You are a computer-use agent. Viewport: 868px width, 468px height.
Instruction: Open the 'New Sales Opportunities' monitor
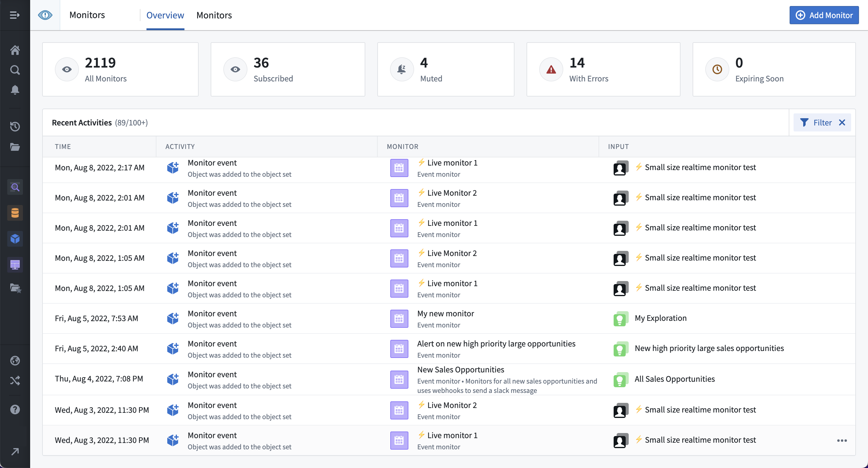click(461, 369)
